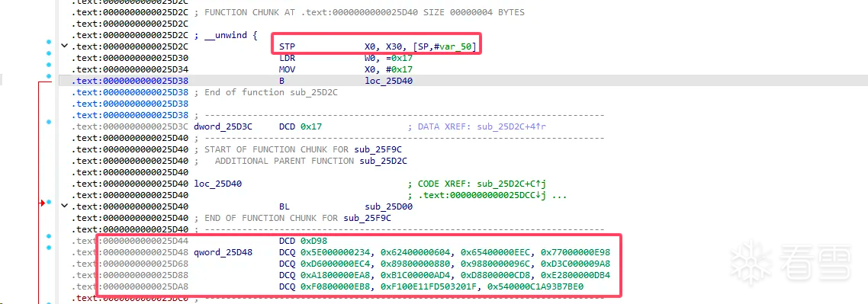Image resolution: width=868 pixels, height=304 pixels.
Task: Toggle breakpoint dot for BL sub_25D00 line
Action: click(x=49, y=202)
